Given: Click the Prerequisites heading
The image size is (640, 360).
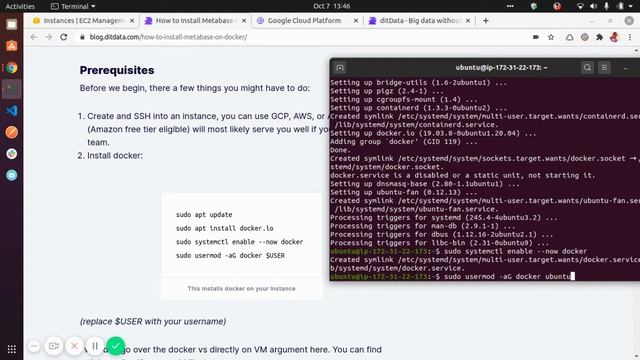Looking at the screenshot, I should 117,70.
